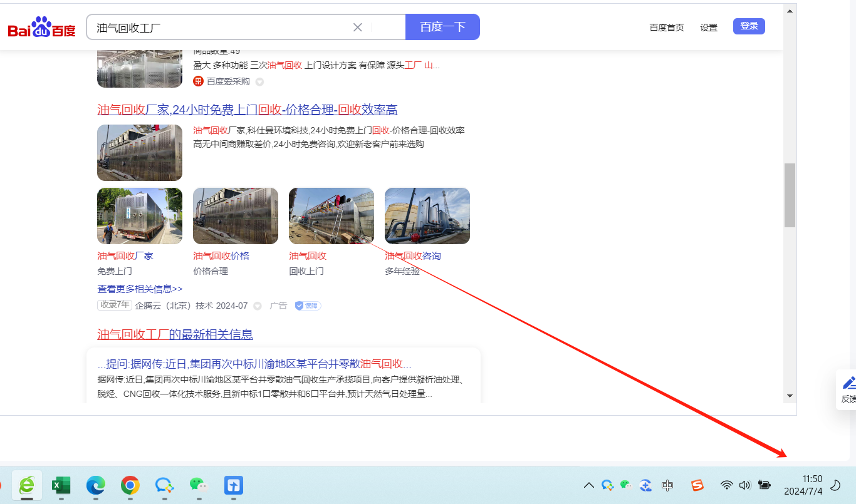The image size is (856, 504).
Task: Clear the search box with X icon
Action: coord(358,27)
